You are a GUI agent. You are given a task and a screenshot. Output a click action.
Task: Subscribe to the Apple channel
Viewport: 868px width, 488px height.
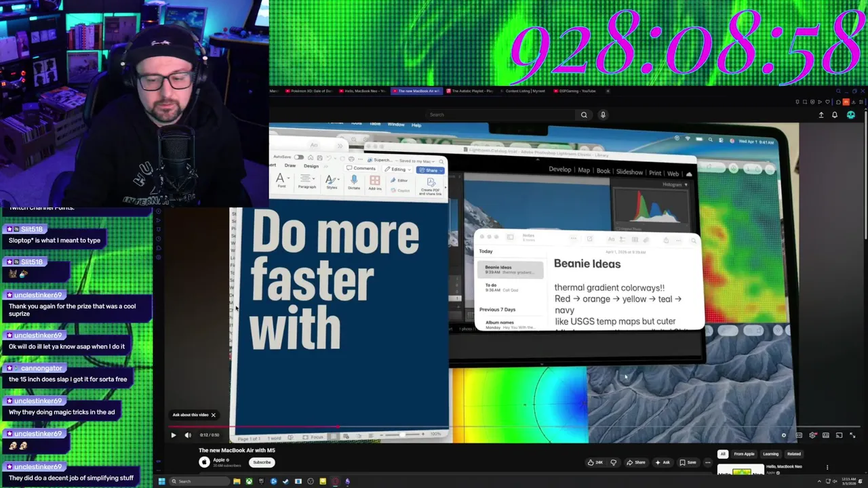pos(262,462)
